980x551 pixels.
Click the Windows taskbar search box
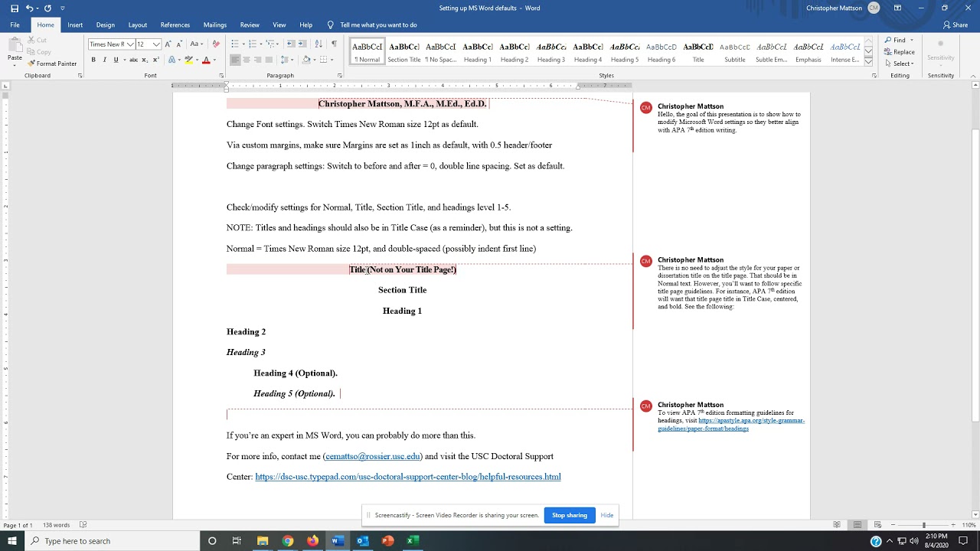pos(112,541)
